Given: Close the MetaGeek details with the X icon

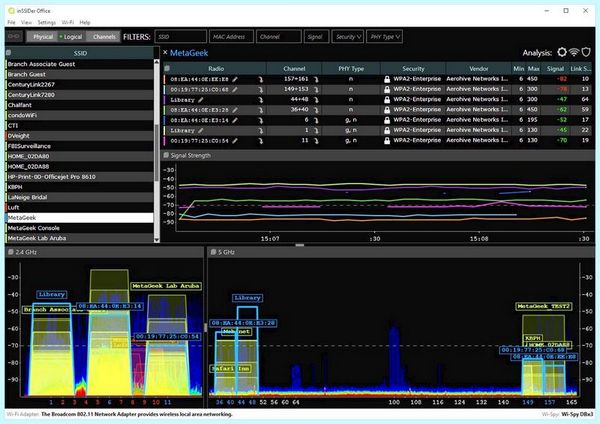Looking at the screenshot, I should (x=165, y=52).
